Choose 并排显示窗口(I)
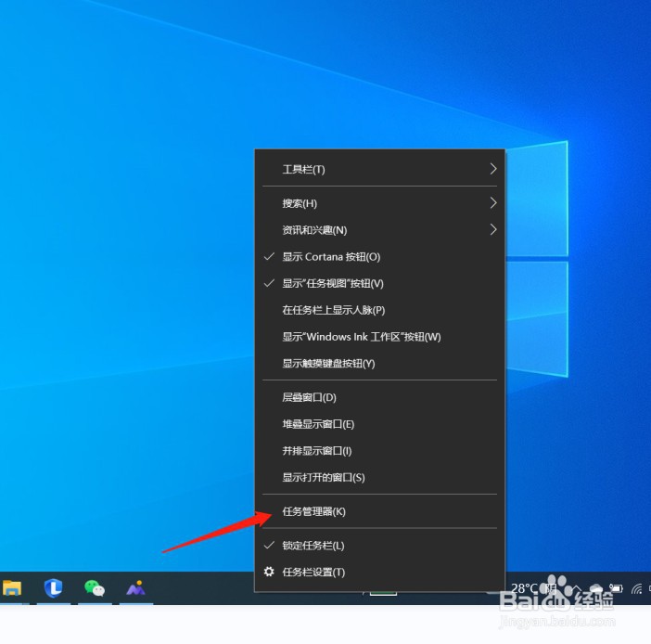The width and height of the screenshot is (651, 644). point(379,451)
